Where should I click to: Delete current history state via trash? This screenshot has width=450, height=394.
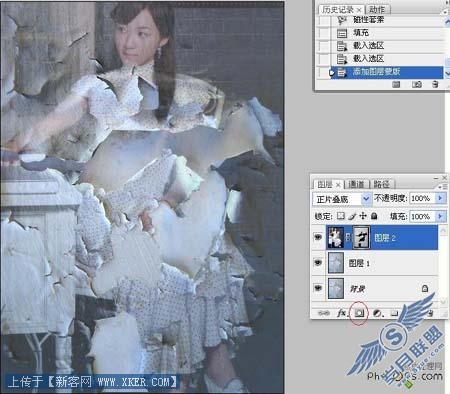pos(435,84)
